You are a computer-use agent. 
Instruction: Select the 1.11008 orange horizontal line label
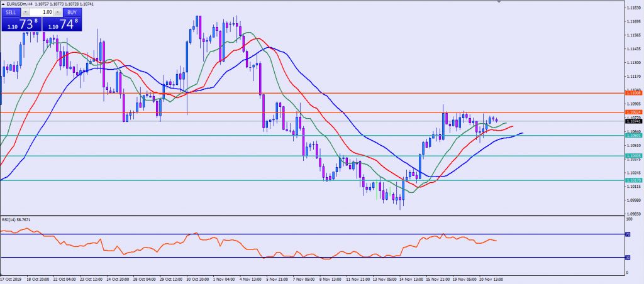point(633,92)
